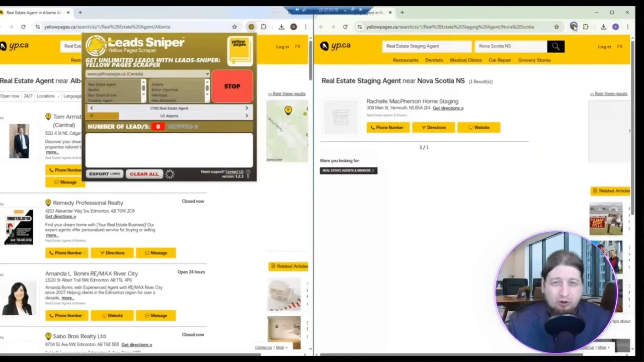Bookmark the Alberta search page with the star icon

coord(234,27)
